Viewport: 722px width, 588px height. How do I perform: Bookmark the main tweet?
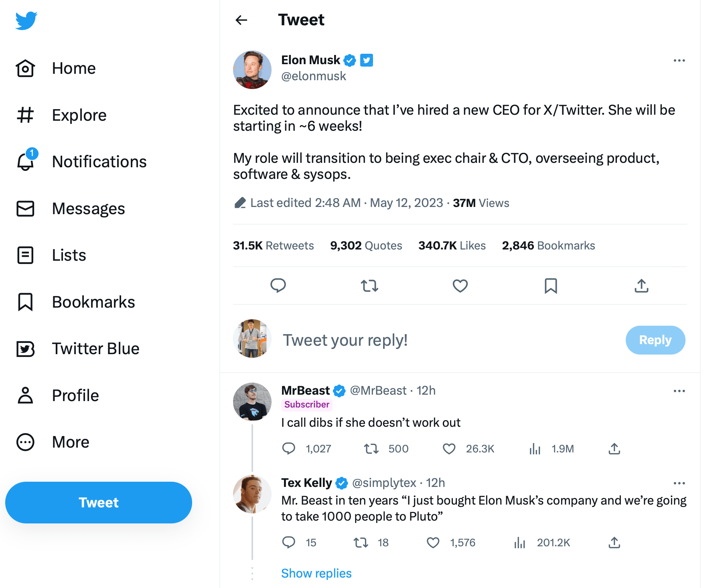(x=551, y=286)
